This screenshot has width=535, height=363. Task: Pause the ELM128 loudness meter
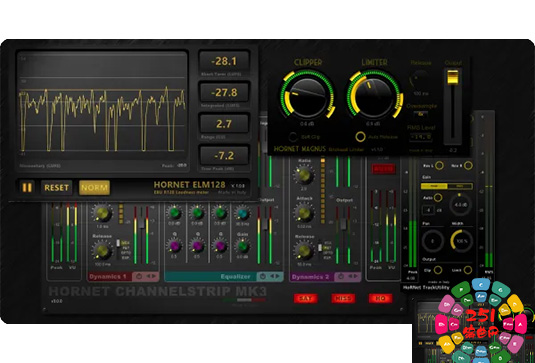tap(27, 187)
